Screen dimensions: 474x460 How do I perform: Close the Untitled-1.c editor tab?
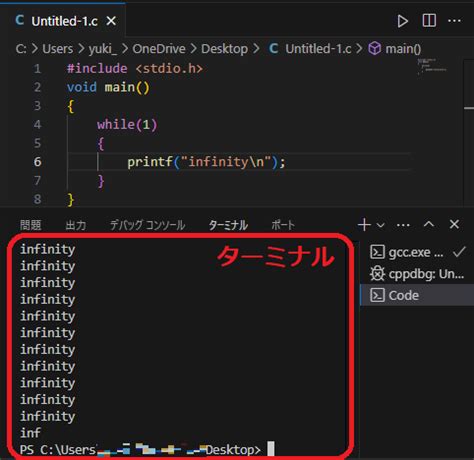tap(111, 21)
